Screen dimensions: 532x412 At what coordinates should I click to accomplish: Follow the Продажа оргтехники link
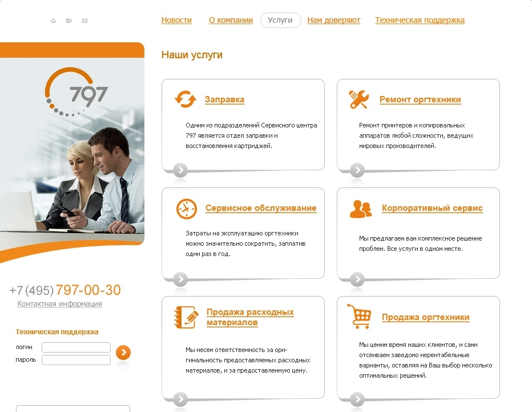click(x=425, y=317)
